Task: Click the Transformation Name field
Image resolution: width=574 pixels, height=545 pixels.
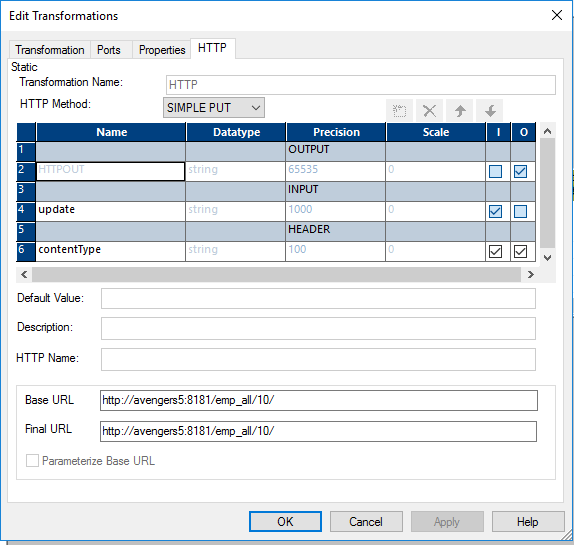Action: coord(361,85)
